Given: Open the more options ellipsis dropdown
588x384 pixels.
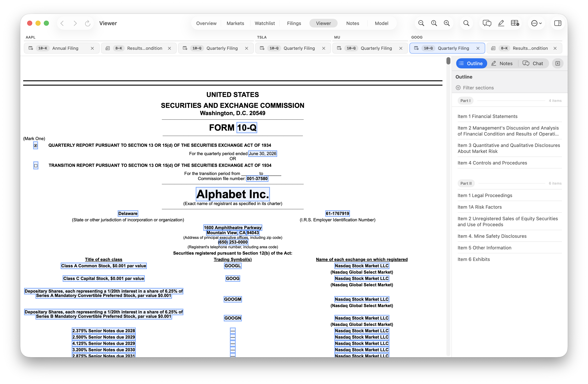Looking at the screenshot, I should point(537,23).
